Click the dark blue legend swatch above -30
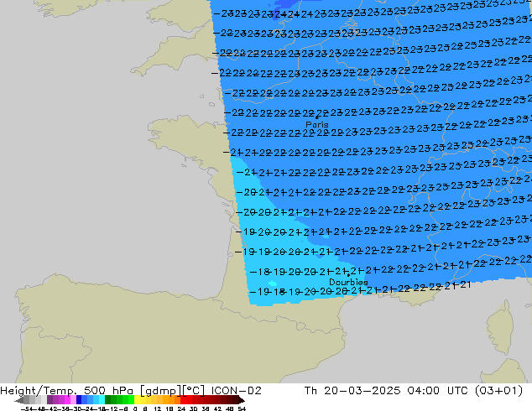The height and width of the screenshot is (411, 532). click(79, 400)
